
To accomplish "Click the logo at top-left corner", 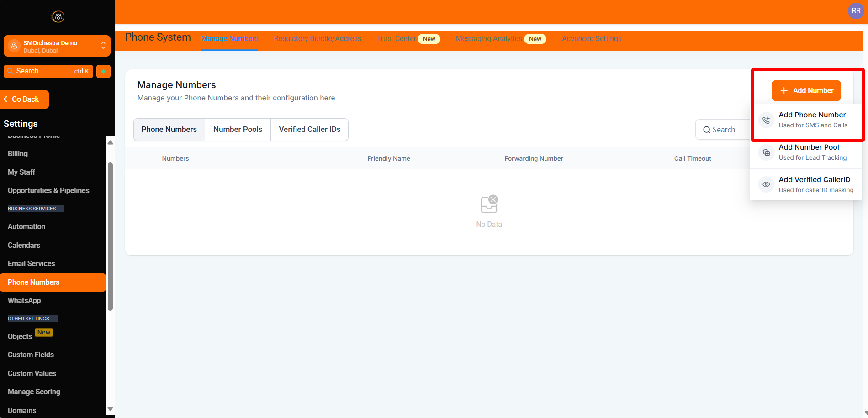I will pyautogui.click(x=57, y=16).
